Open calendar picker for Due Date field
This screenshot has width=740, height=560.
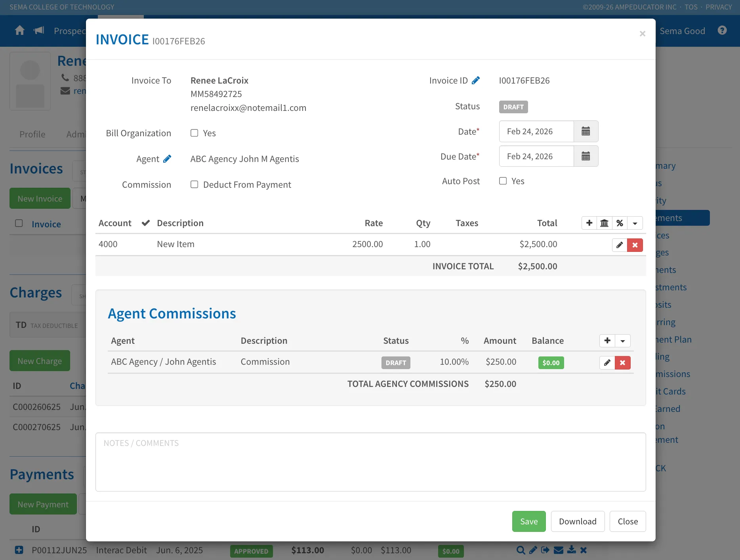coord(586,156)
